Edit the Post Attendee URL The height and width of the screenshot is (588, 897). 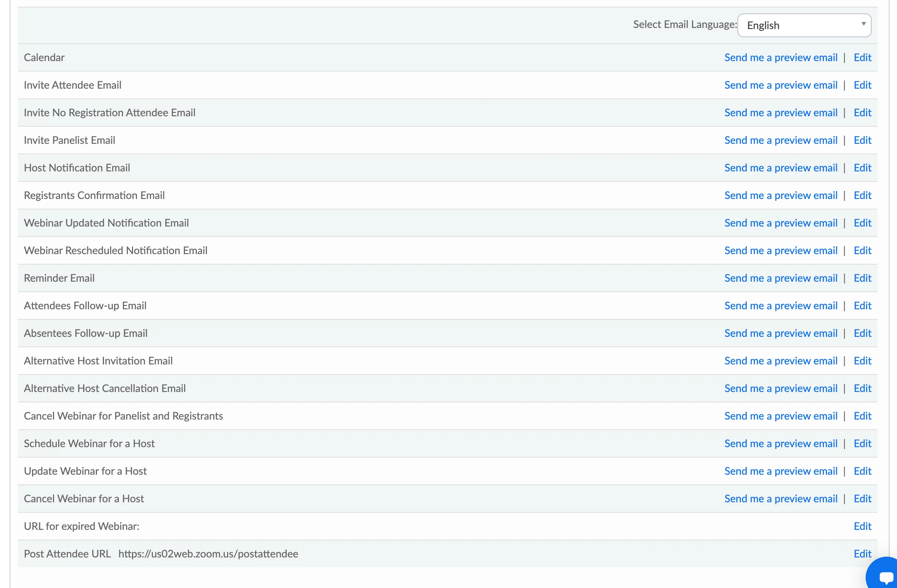pos(862,554)
